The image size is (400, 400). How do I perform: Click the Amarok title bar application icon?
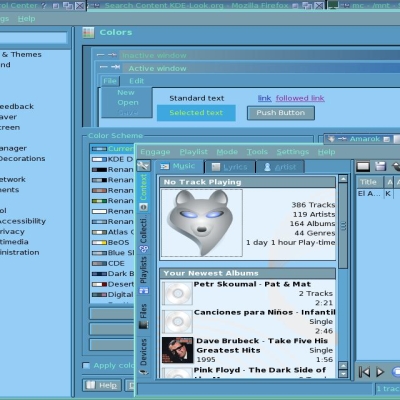coord(331,139)
